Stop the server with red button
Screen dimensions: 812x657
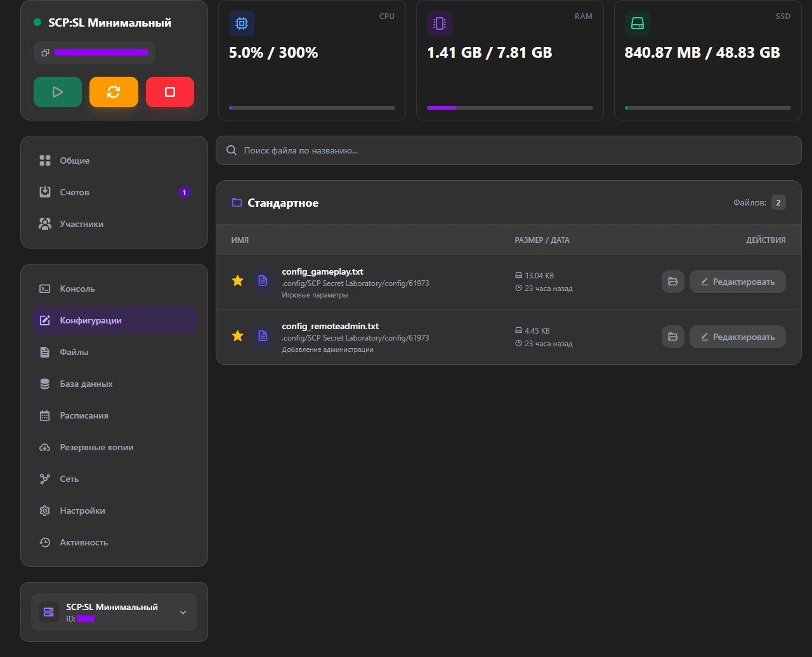170,92
